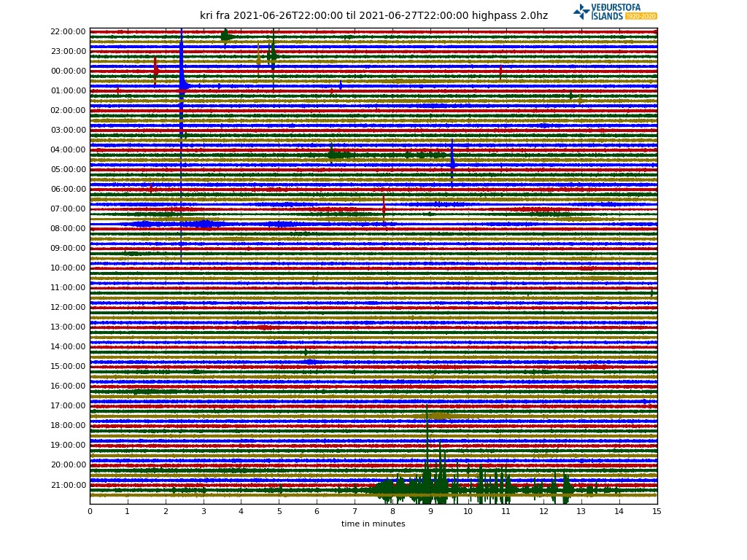Click the 'time in minutes' axis label
747x560 pixels.
tap(373, 524)
